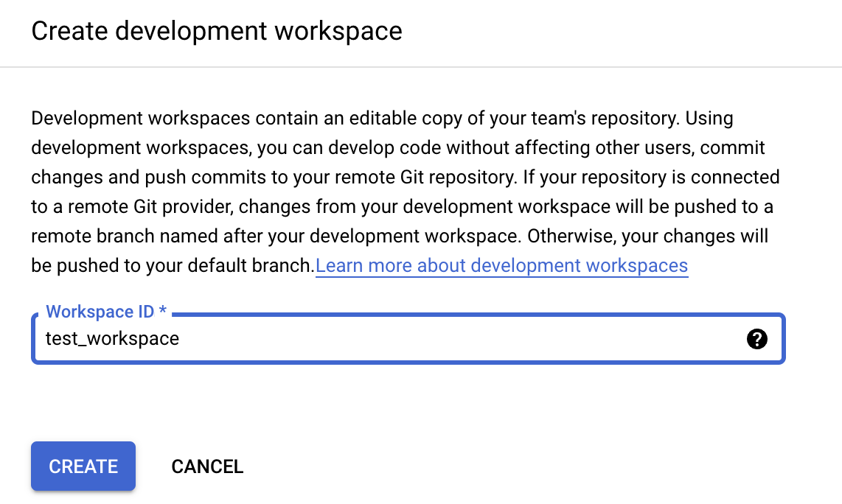The height and width of the screenshot is (504, 842).
Task: Confirm creating the development workspace
Action: (83, 466)
